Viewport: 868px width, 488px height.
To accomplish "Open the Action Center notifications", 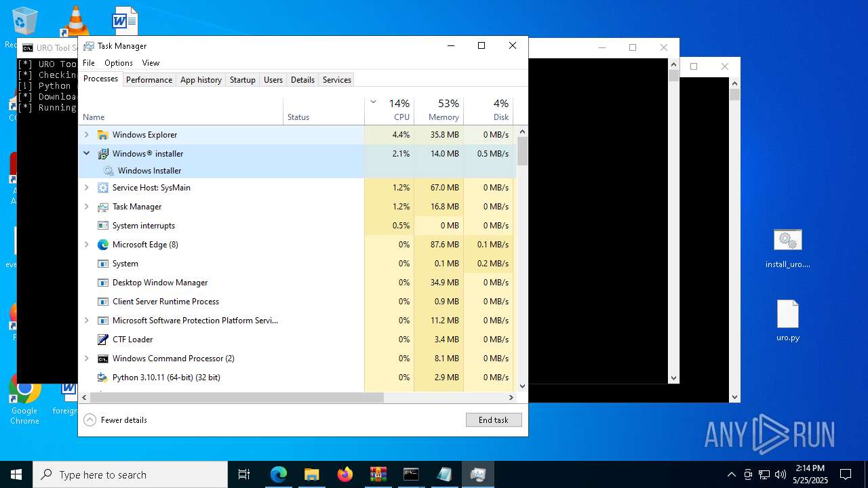I will [x=846, y=474].
